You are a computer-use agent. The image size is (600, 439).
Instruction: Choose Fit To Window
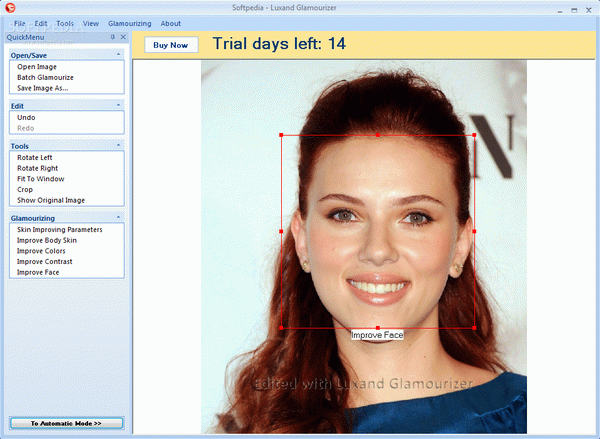(41, 179)
